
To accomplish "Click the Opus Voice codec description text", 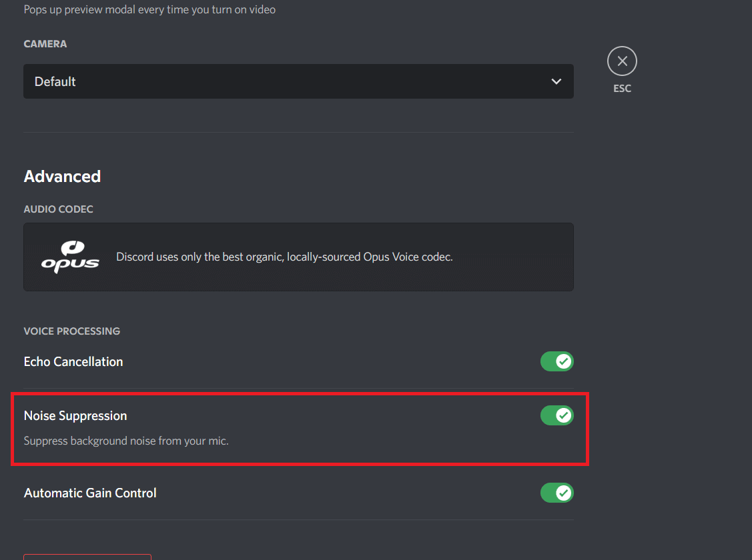I will click(x=284, y=257).
